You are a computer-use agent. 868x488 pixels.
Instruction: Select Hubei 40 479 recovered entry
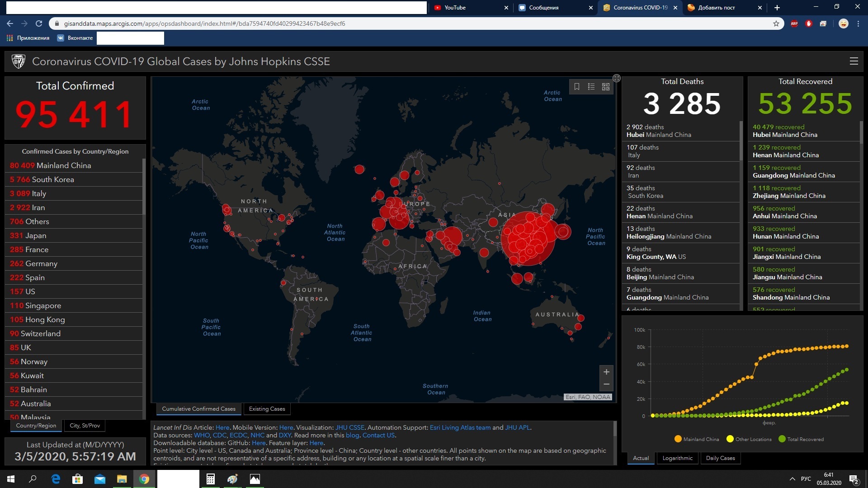(803, 131)
